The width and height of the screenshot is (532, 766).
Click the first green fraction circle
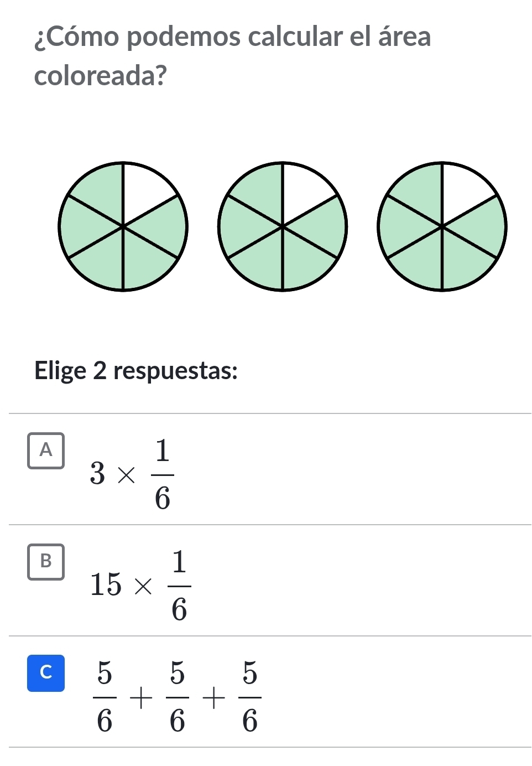[123, 226]
